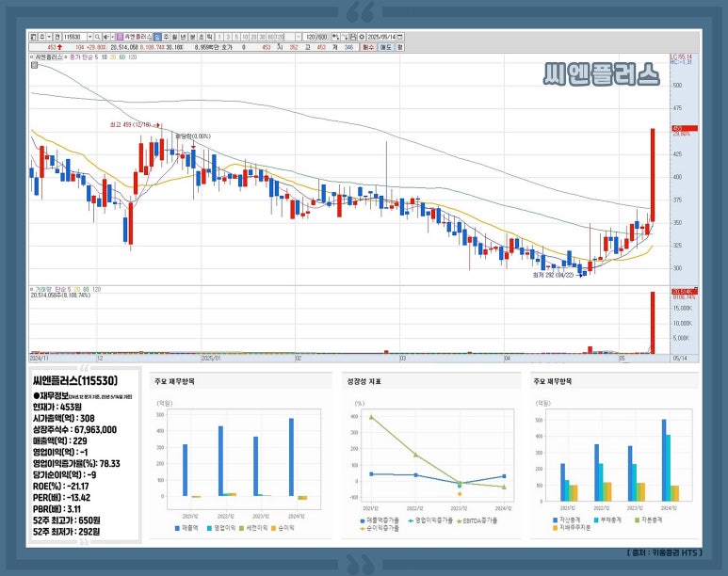Image resolution: width=728 pixels, height=576 pixels.
Task: Click the 52주 최고가 : 650원 row
Action: click(x=66, y=520)
